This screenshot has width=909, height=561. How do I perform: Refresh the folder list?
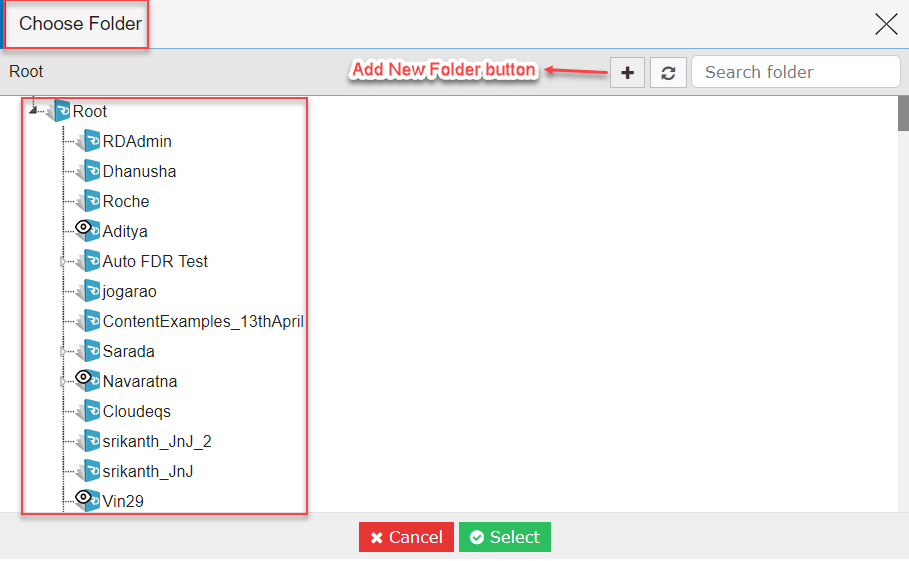point(668,73)
